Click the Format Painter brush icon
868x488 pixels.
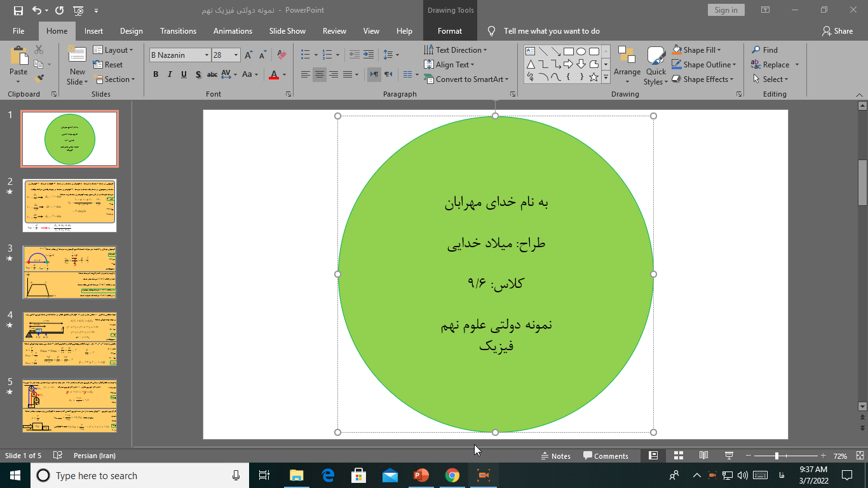click(x=39, y=79)
